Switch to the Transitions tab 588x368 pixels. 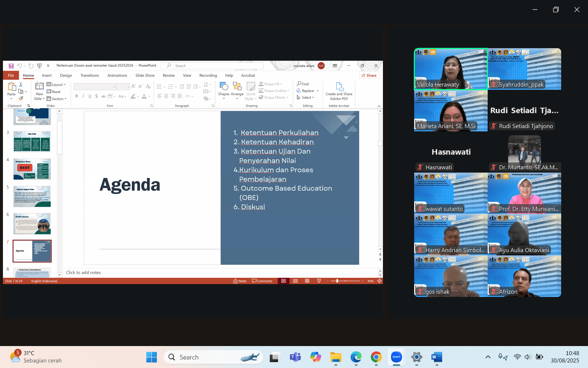(90, 75)
